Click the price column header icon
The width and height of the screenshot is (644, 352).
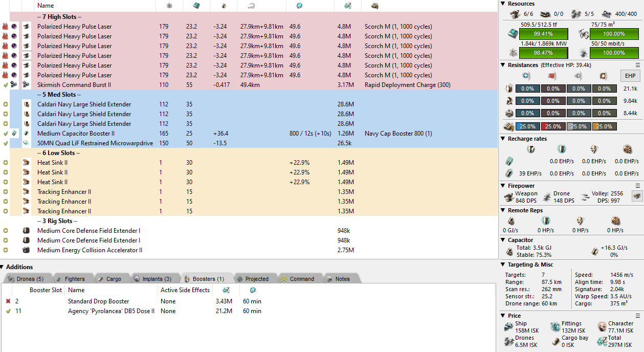(347, 6)
